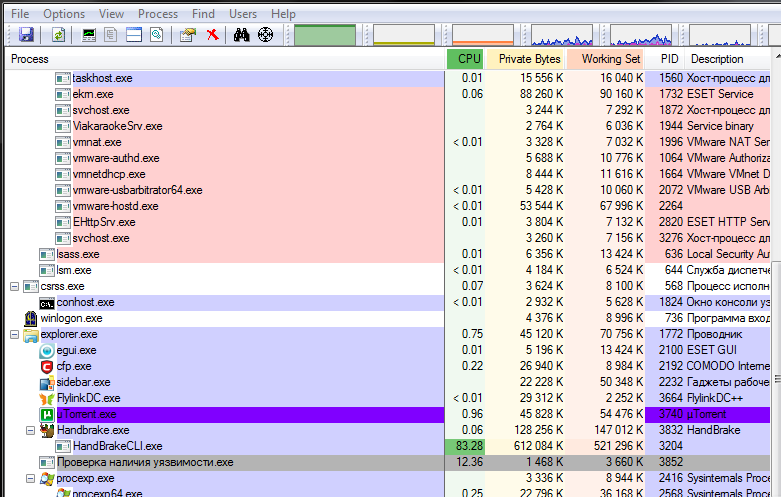Select the HandBrakeCLI.exe process
Viewport: 781px width, 497px height.
(117, 446)
